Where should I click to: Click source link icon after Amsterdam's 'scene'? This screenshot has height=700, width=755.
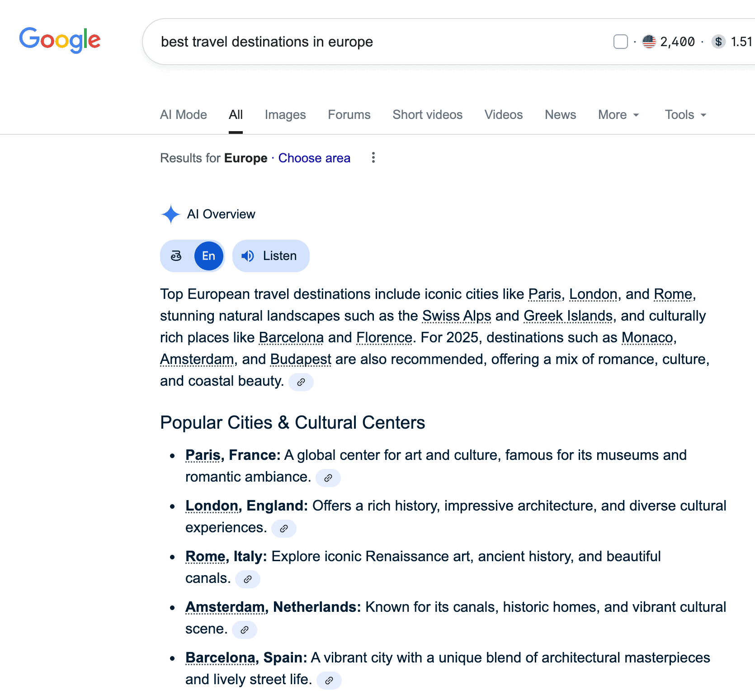(244, 630)
